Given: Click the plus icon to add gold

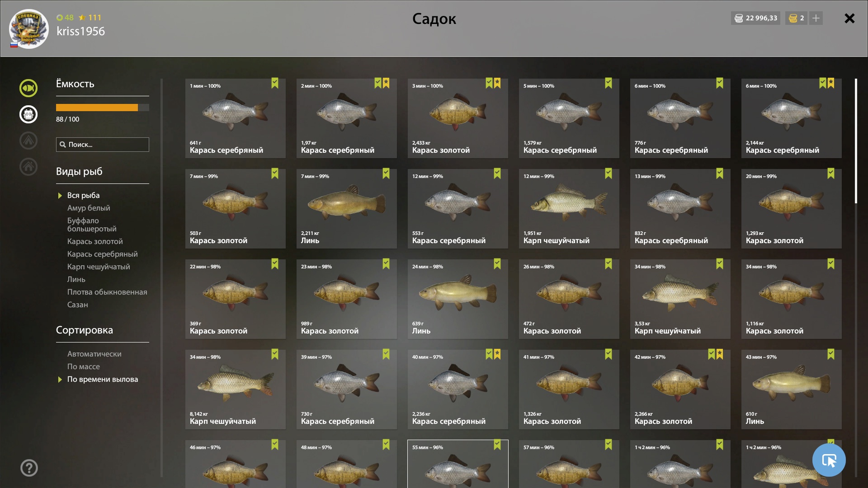Looking at the screenshot, I should point(816,18).
